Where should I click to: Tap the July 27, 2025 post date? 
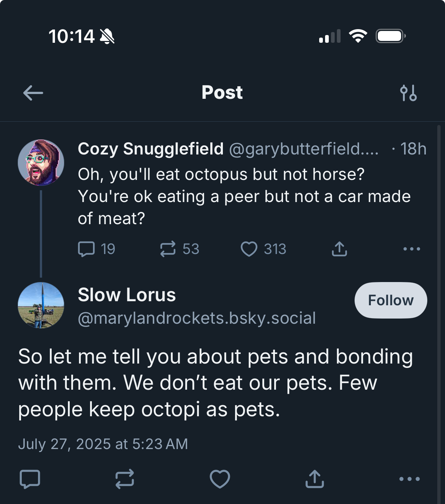tap(103, 444)
